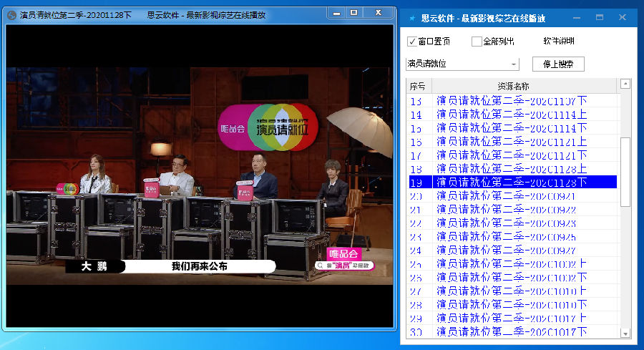Select row 25 演员请就位第二季-20201002上

click(512, 263)
